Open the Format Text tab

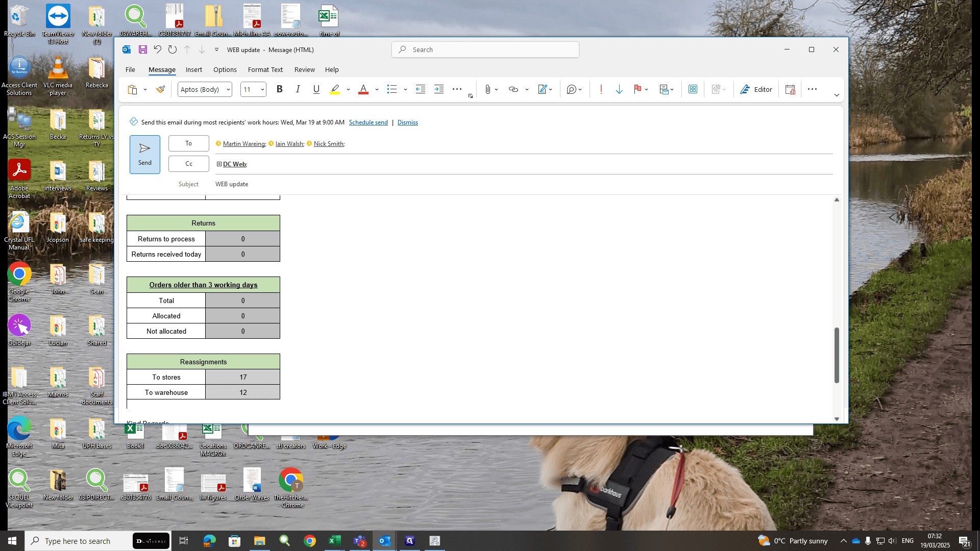(x=265, y=70)
